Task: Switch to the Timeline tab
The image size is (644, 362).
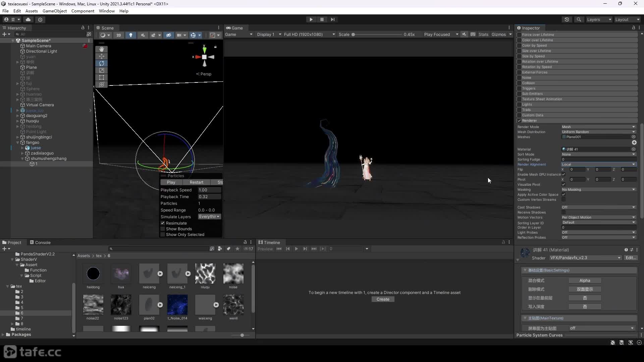Action: (x=269, y=242)
